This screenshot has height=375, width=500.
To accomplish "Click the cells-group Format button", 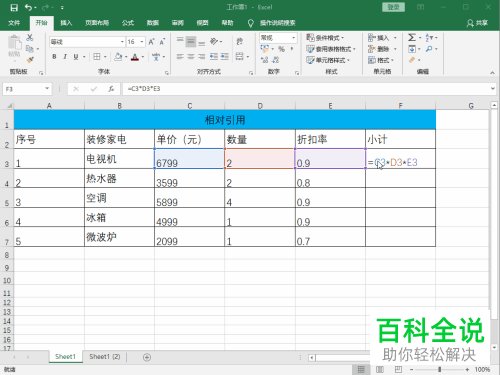I will pos(381,60).
